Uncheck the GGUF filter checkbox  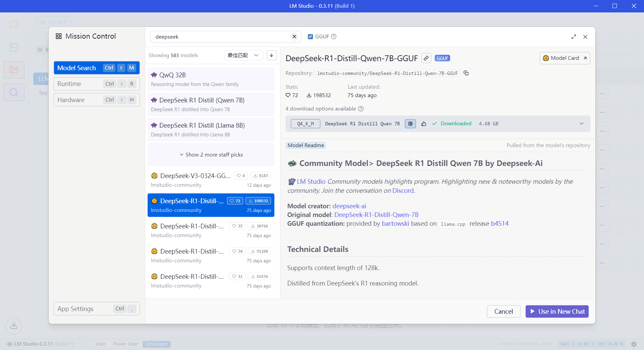tap(310, 37)
